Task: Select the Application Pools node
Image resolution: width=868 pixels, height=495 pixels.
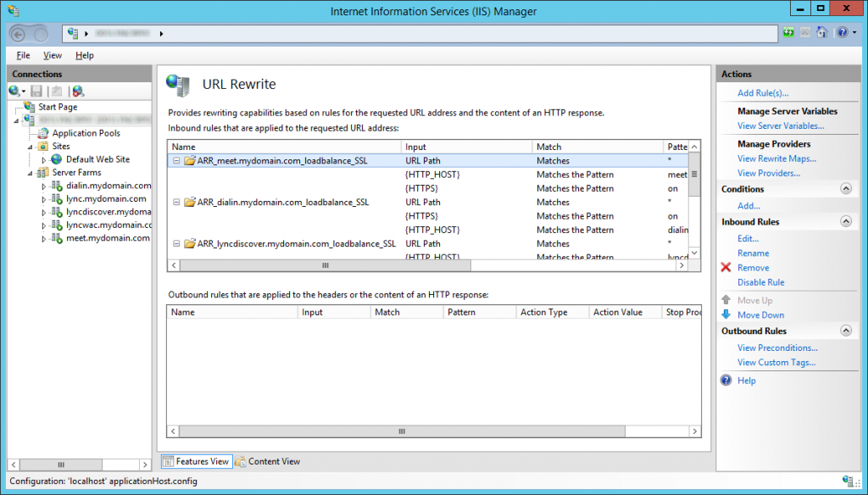Action: pos(86,133)
